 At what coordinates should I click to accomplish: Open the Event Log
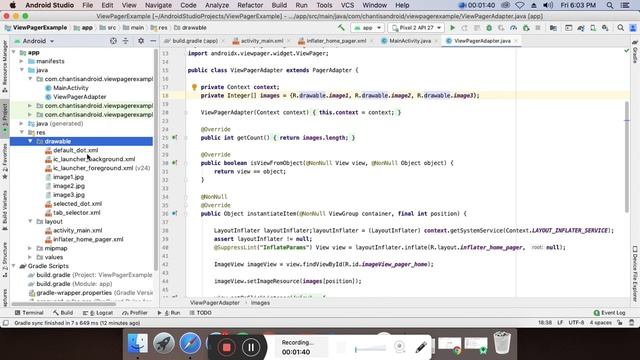(609, 313)
